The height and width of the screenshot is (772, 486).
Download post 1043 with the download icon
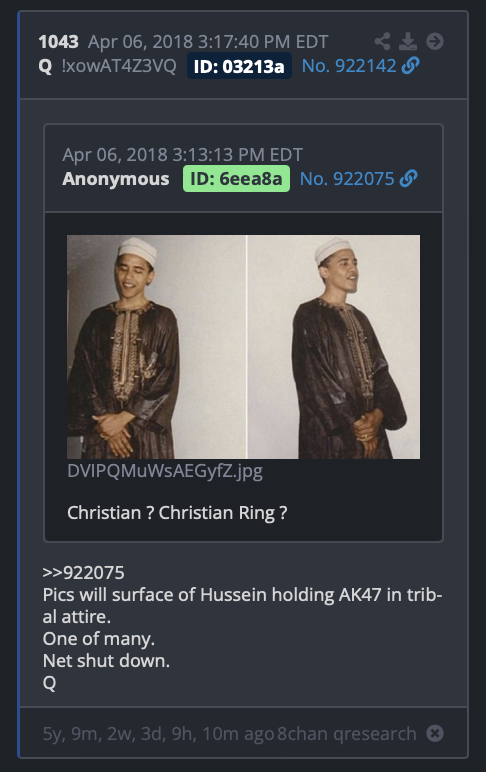pyautogui.click(x=408, y=41)
